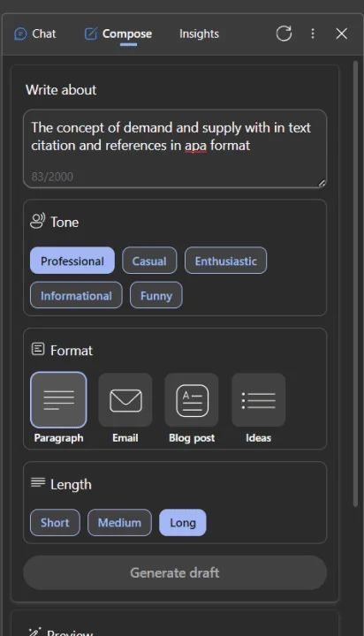364x636 pixels.
Task: Click the text box resize grip corner
Action: tap(322, 183)
